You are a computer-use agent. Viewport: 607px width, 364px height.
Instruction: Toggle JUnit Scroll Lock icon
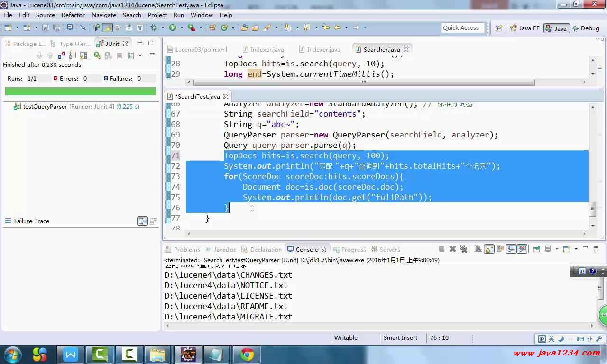pyautogui.click(x=83, y=55)
